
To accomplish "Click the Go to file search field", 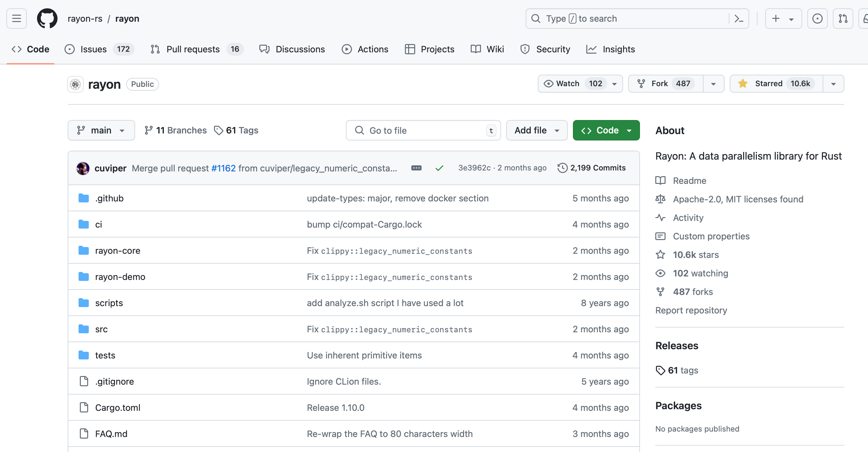I will (x=423, y=130).
